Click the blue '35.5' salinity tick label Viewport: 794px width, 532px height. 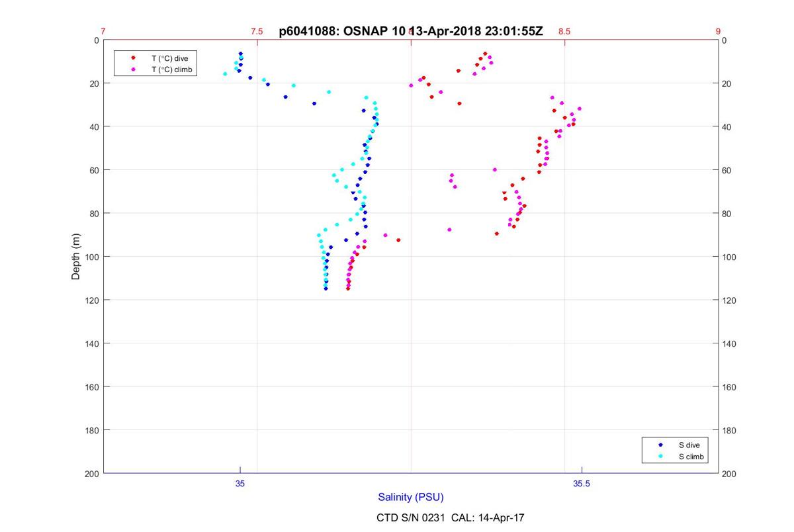pyautogui.click(x=582, y=484)
